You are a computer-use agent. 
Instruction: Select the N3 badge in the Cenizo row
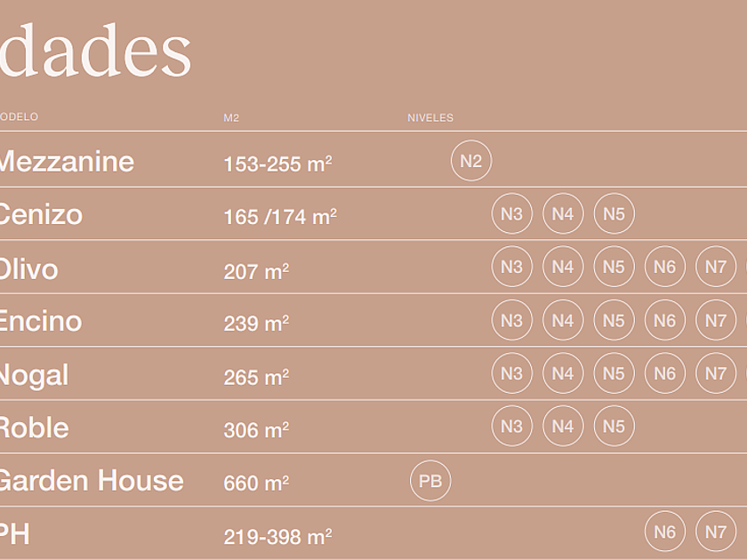pos(511,213)
